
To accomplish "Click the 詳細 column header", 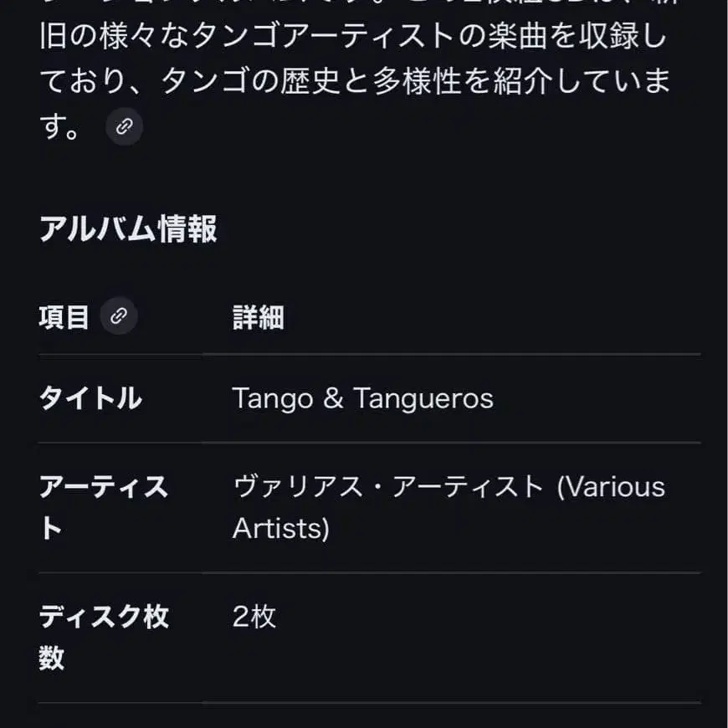I will [x=258, y=317].
